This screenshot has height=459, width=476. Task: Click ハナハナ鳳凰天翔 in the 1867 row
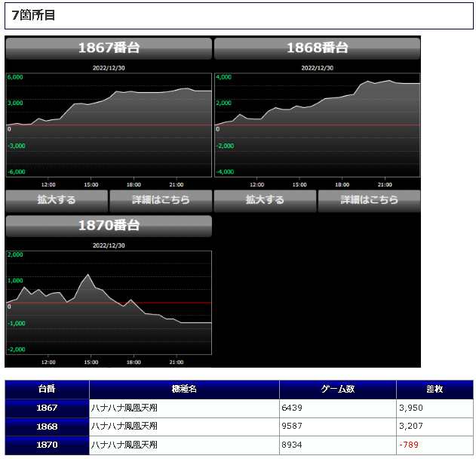tap(124, 408)
